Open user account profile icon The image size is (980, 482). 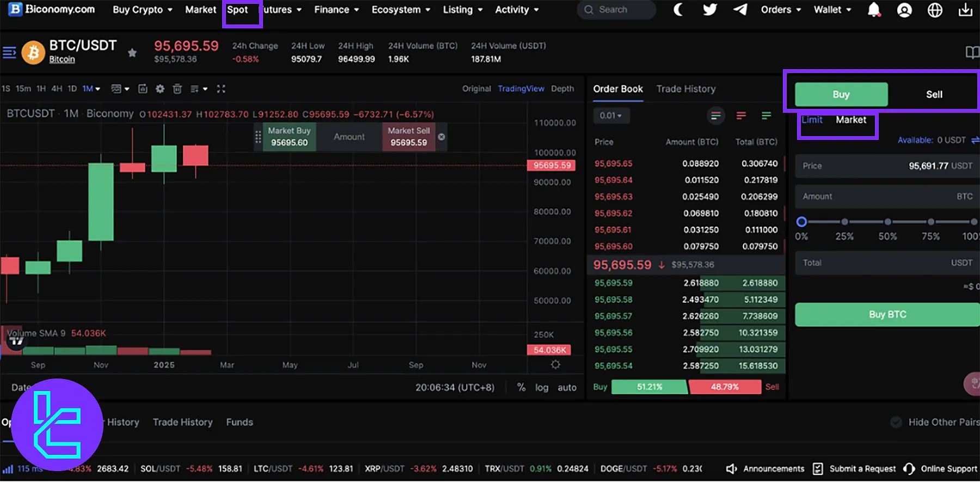[904, 10]
